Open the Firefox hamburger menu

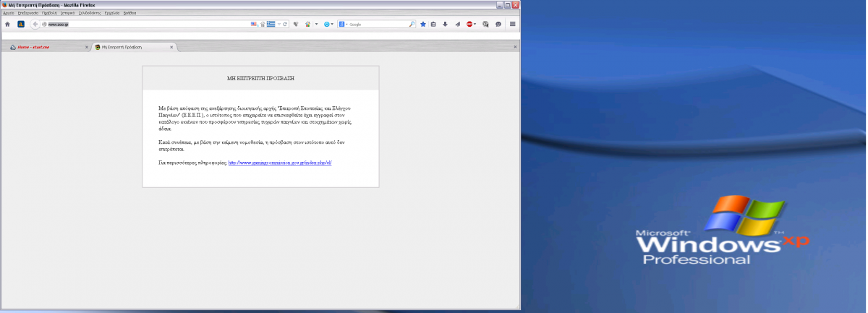pos(512,24)
